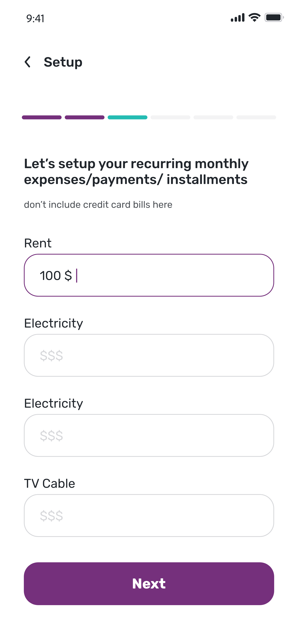The width and height of the screenshot is (298, 644).
Task: Focus the second Electricity input field
Action: click(149, 435)
